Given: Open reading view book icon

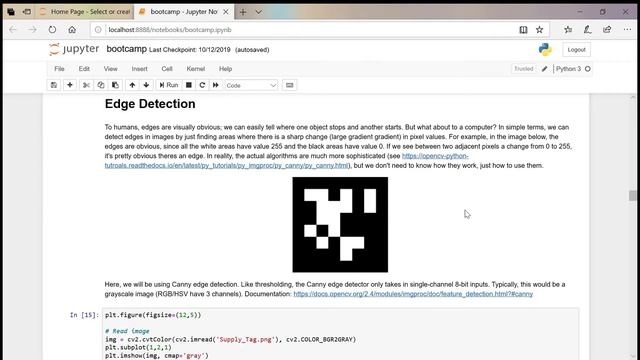Looking at the screenshot, I should tap(523, 30).
